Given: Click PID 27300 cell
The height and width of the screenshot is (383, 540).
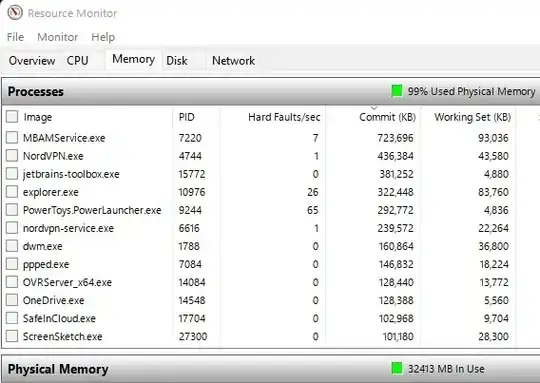Looking at the screenshot, I should point(193,336).
